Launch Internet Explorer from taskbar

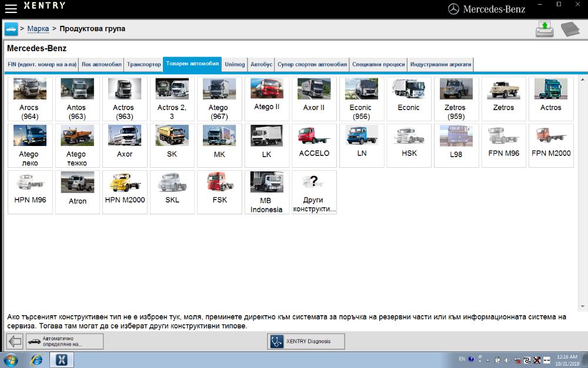click(x=36, y=360)
